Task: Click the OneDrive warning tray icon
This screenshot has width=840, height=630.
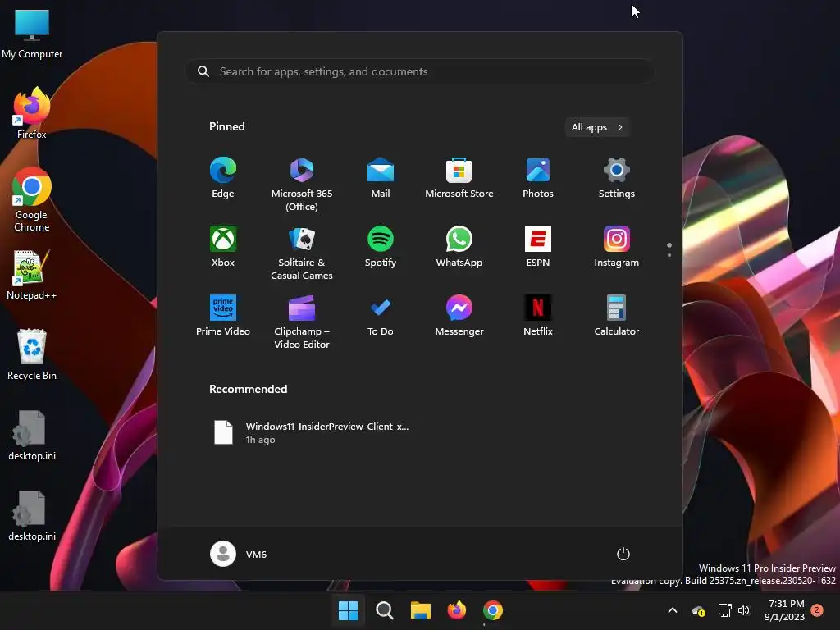Action: 699,610
